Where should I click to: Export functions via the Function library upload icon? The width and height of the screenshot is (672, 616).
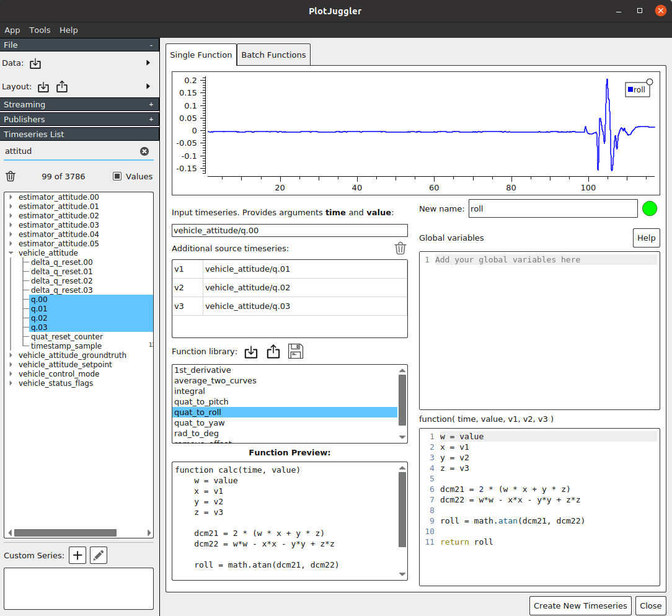273,352
